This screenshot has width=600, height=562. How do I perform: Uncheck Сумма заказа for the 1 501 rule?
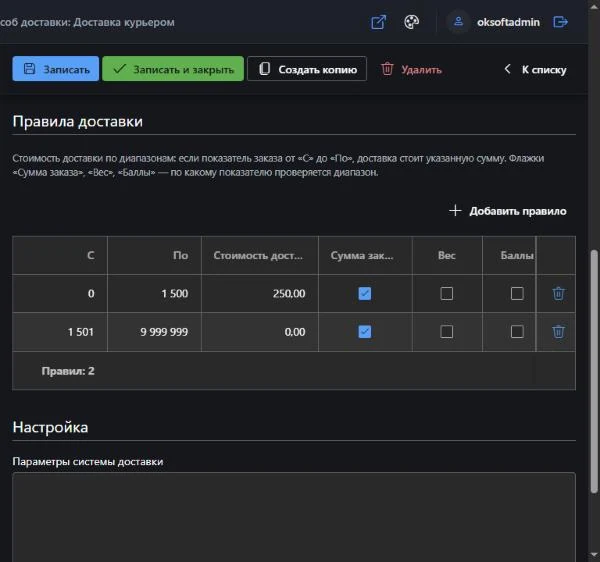(x=365, y=331)
